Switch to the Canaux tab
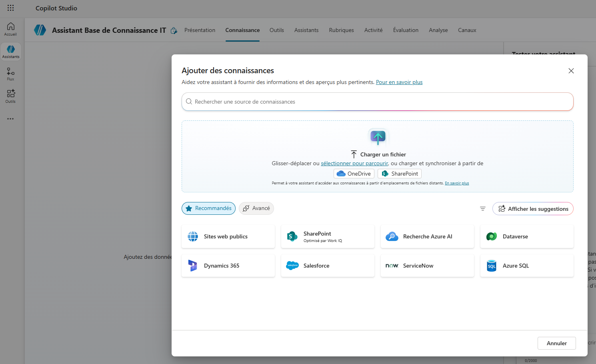 click(467, 30)
